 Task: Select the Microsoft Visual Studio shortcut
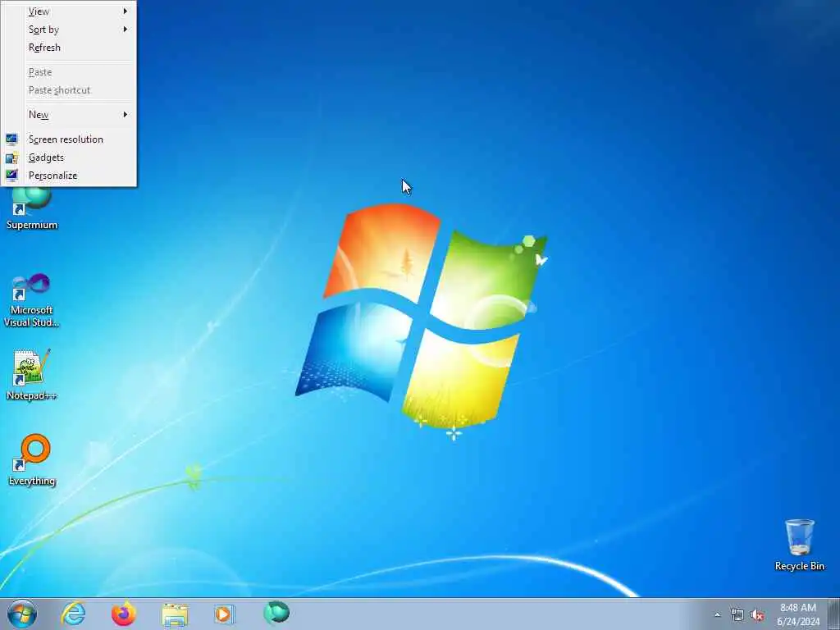point(32,300)
